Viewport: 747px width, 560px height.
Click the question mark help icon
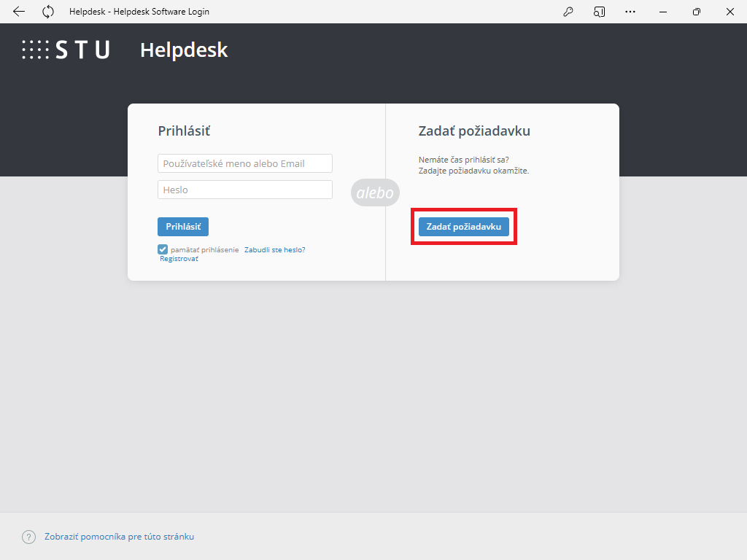28,537
